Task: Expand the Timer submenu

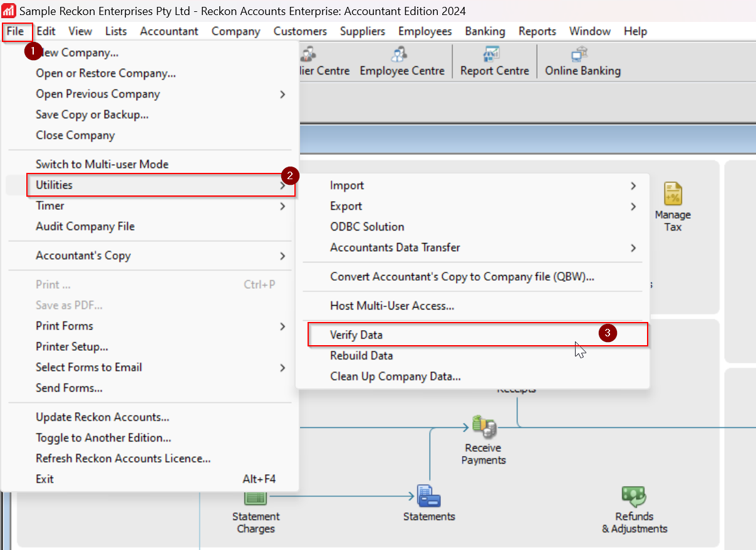Action: 150,205
